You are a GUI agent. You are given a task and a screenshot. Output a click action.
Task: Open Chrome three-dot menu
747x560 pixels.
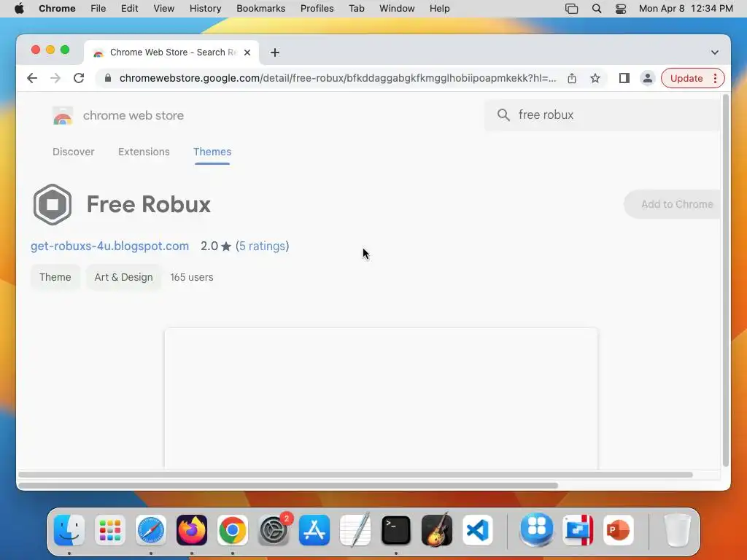(x=715, y=78)
